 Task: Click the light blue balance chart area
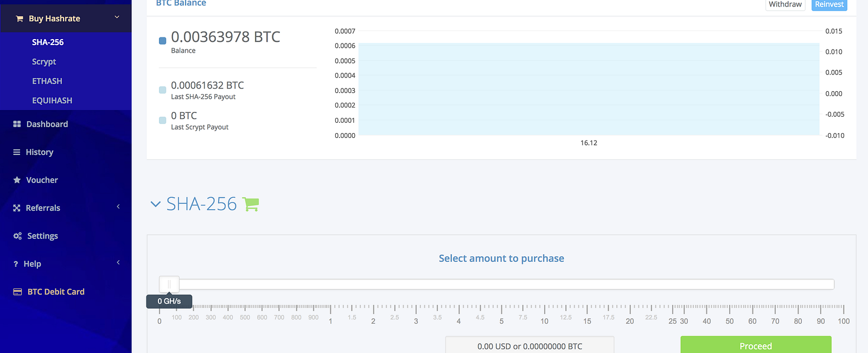pos(589,89)
